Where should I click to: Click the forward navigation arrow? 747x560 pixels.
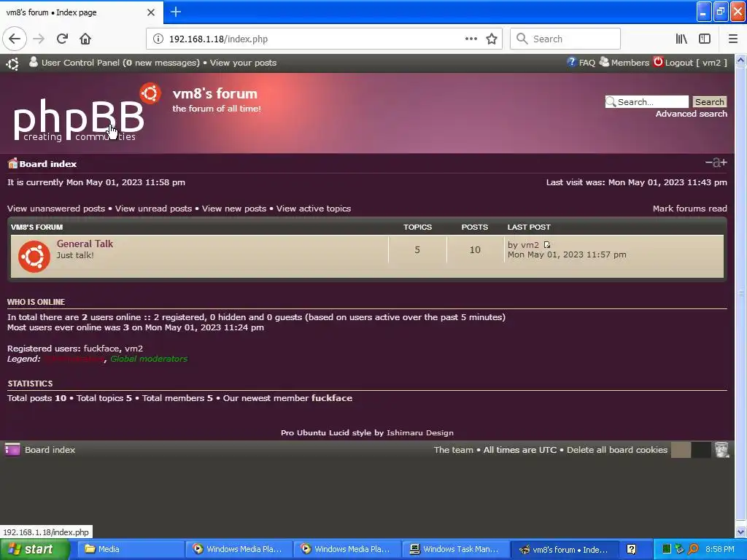(x=39, y=39)
